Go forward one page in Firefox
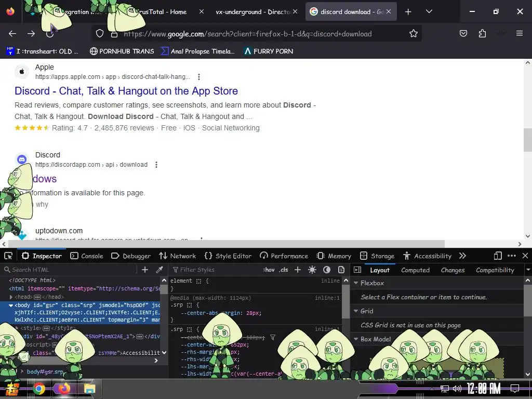The height and width of the screenshot is (399, 532). coord(31,34)
